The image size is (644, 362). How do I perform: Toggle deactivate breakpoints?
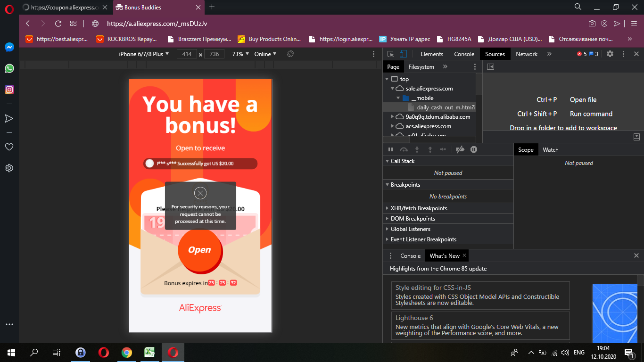coord(461,149)
